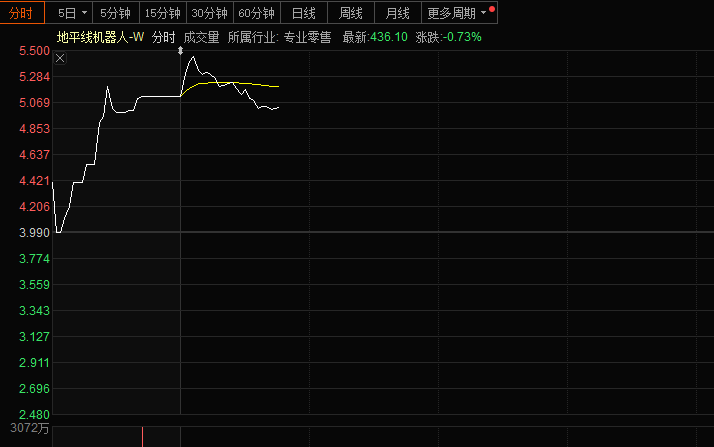This screenshot has width=714, height=447.
Task: Click the 成交量 volume label
Action: tap(201, 37)
